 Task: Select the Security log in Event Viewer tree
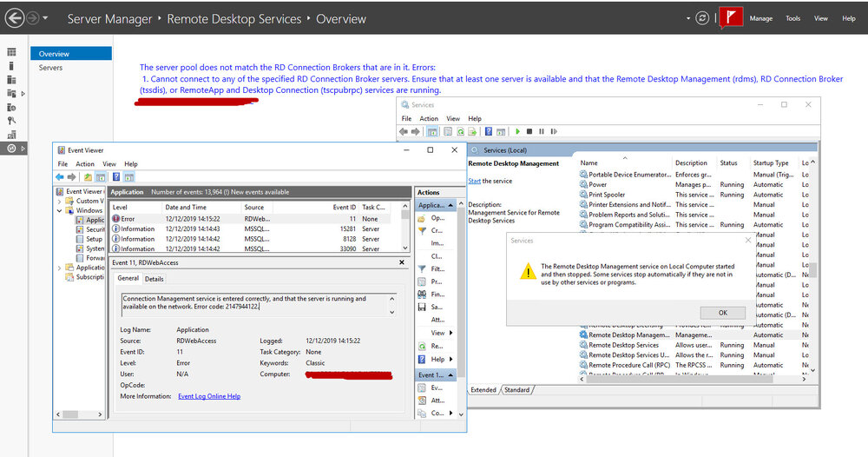point(89,229)
